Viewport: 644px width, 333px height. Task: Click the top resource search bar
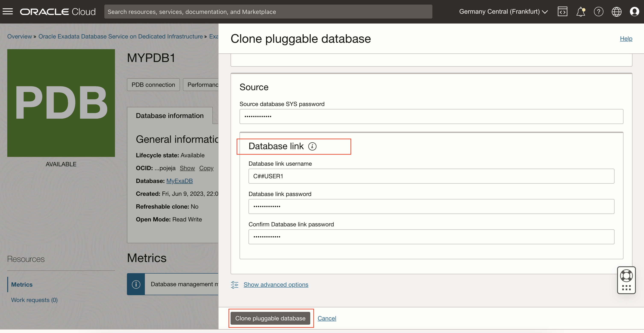click(268, 12)
